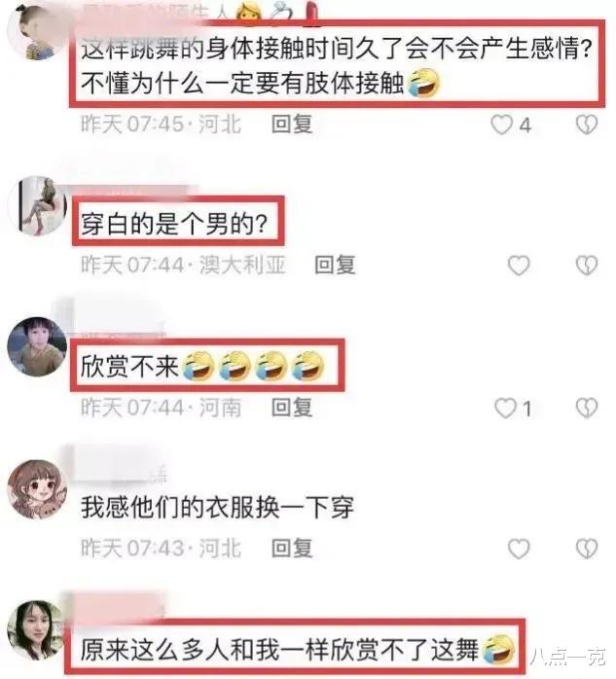This screenshot has width=616, height=679.
Task: Select the comment 穿白的是个男的?
Action: pos(174,224)
